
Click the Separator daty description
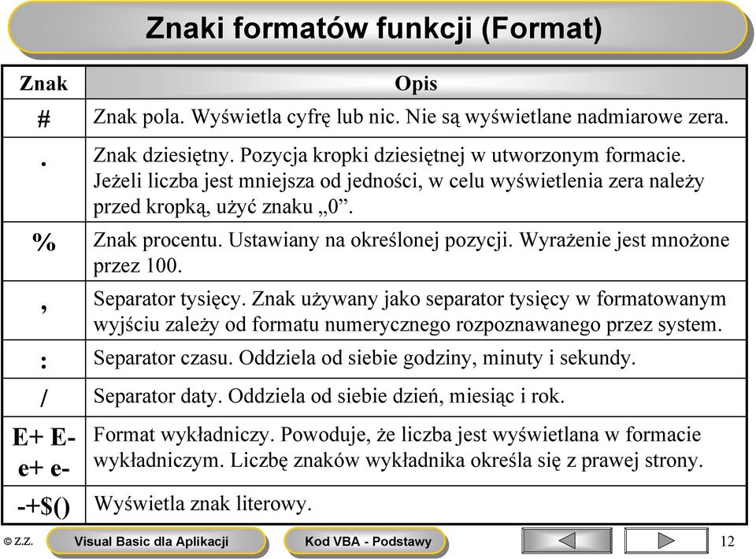pos(416,397)
